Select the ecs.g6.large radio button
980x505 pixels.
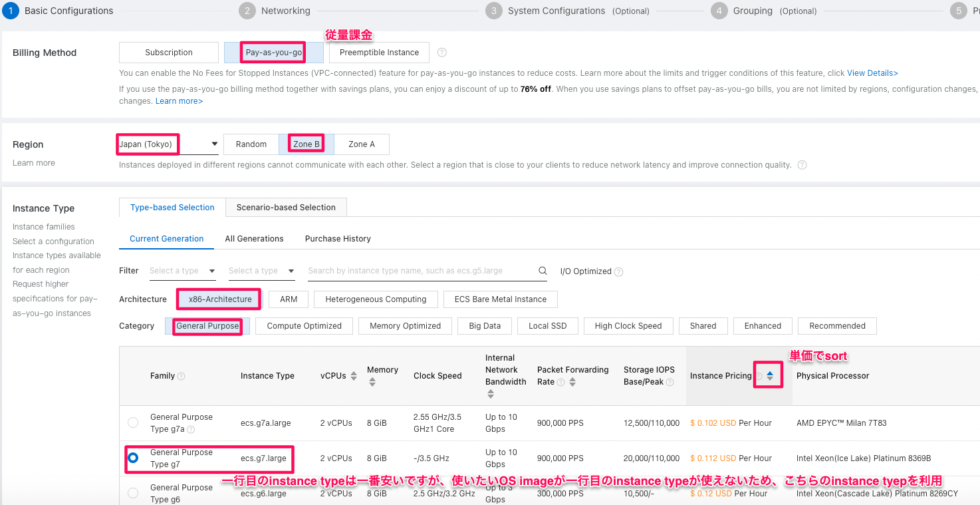pyautogui.click(x=133, y=493)
